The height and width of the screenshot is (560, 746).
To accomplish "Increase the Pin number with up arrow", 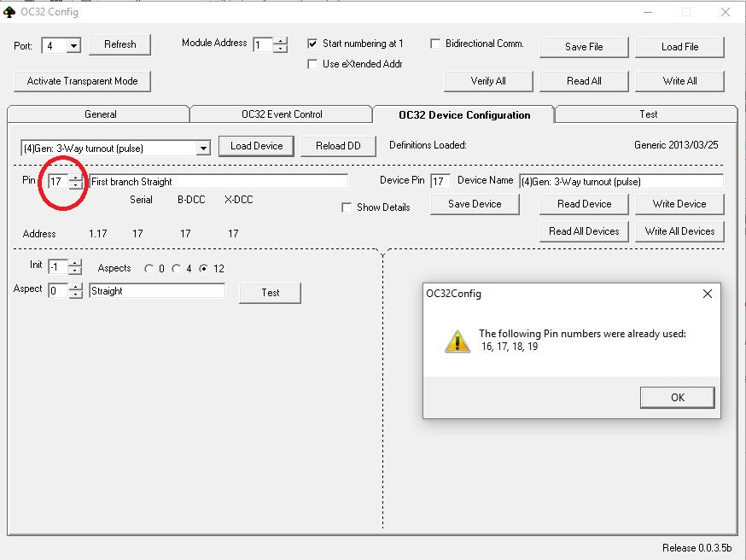I will [x=76, y=178].
